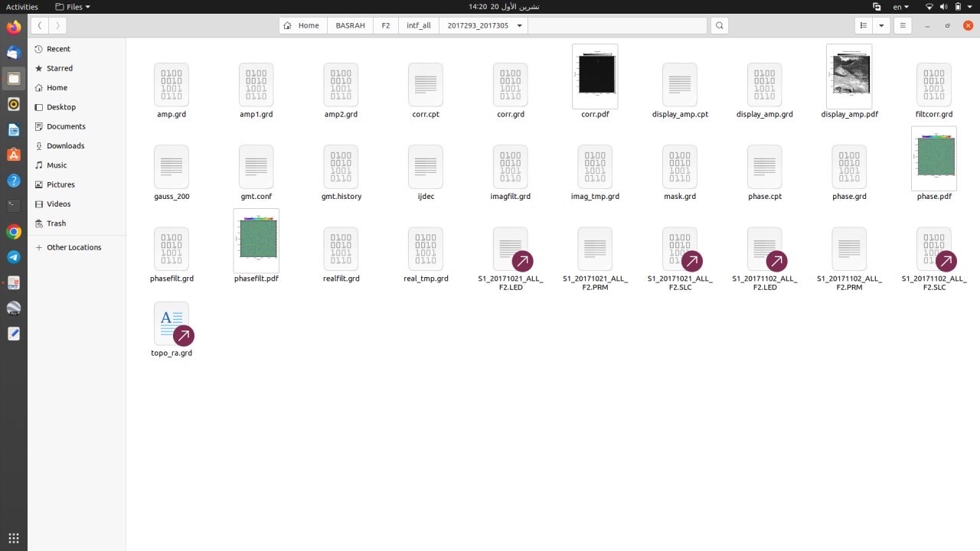The width and height of the screenshot is (980, 551).
Task: Open the Starred section in the sidebar
Action: 58,68
